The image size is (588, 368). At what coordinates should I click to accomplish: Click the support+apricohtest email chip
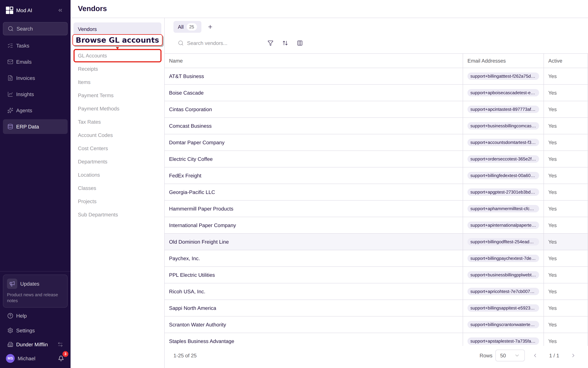[x=503, y=291]
